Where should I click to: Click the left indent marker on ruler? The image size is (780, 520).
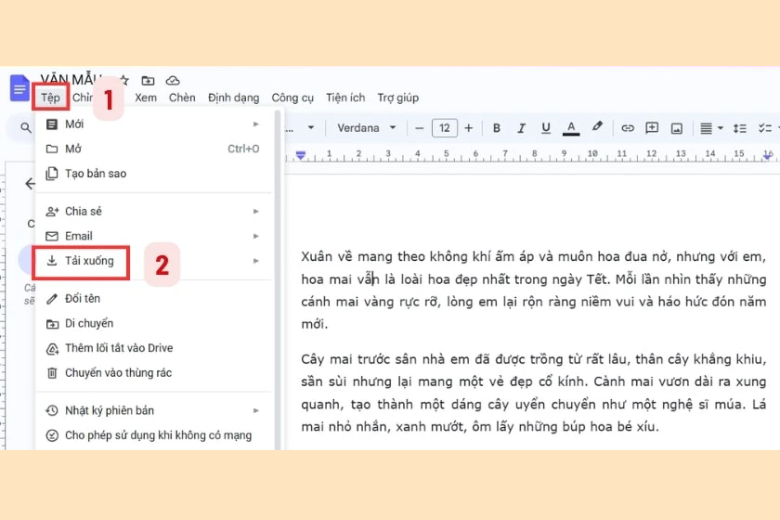point(300,155)
